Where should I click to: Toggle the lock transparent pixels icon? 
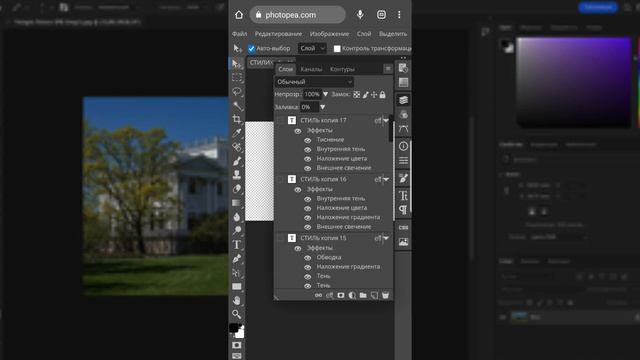coord(357,95)
